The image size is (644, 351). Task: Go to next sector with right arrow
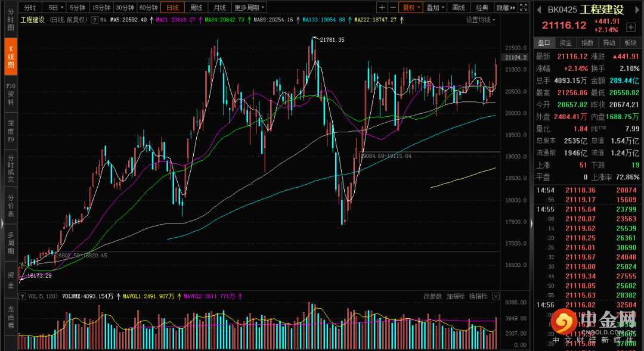(x=637, y=10)
